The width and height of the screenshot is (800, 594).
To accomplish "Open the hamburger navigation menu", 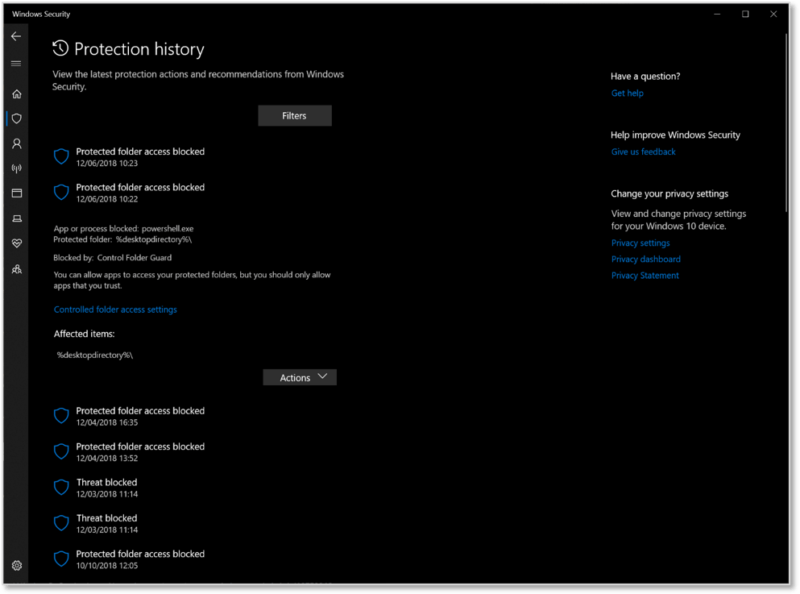I will (x=16, y=63).
